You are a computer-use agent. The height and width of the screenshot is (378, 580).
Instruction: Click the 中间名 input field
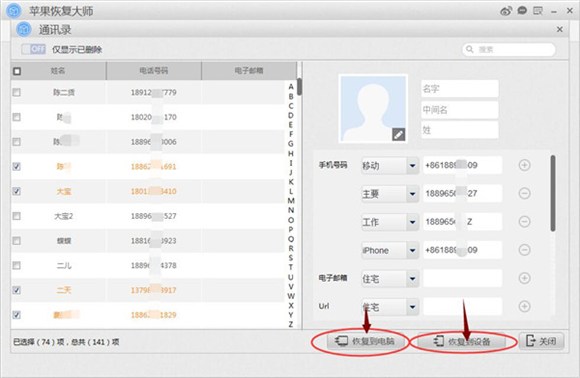point(460,110)
